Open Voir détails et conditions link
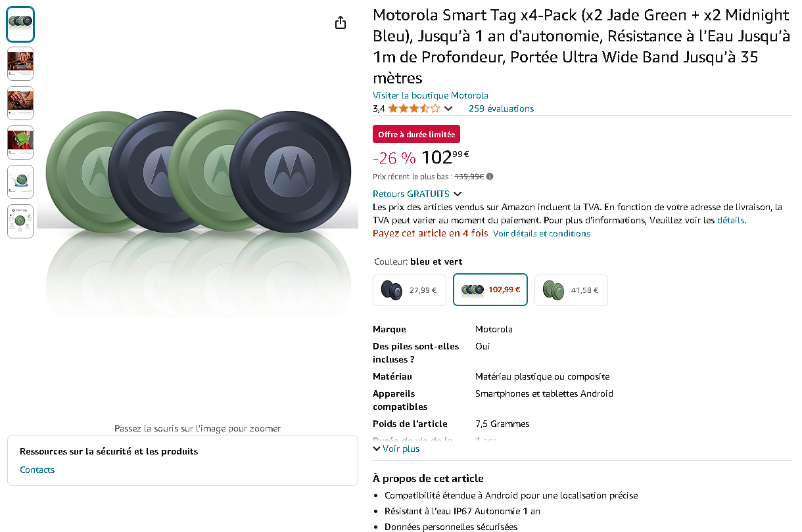 coord(541,233)
